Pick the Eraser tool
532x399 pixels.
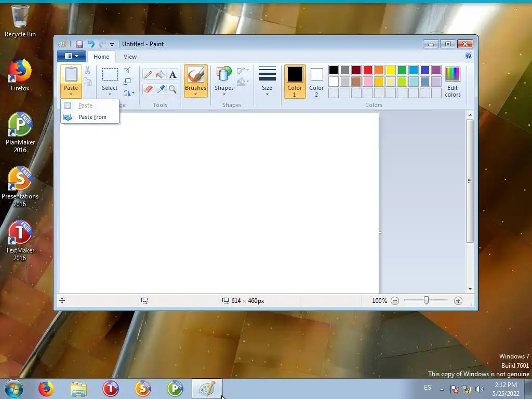point(148,89)
